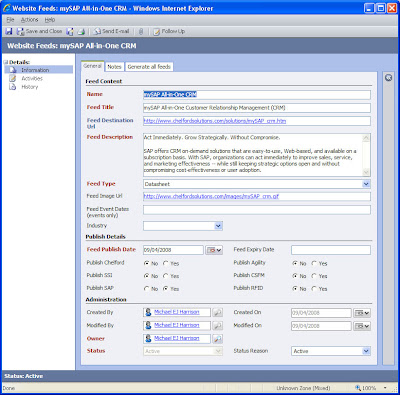400x395 pixels.
Task: Set Publish SSI to Yes
Action: (x=166, y=276)
